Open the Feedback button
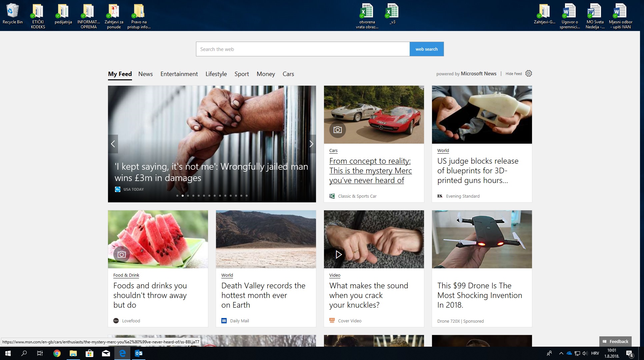Screen dimensions: 644x360 pos(615,341)
